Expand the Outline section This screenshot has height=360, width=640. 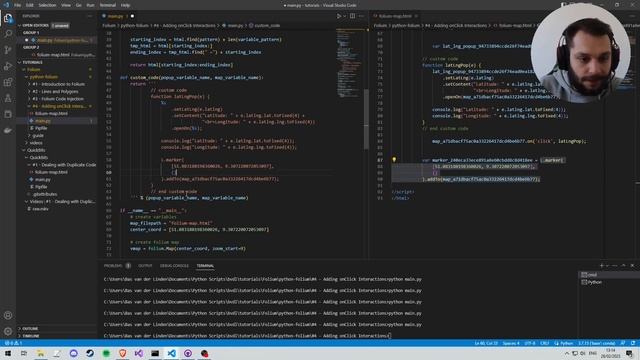57,329
